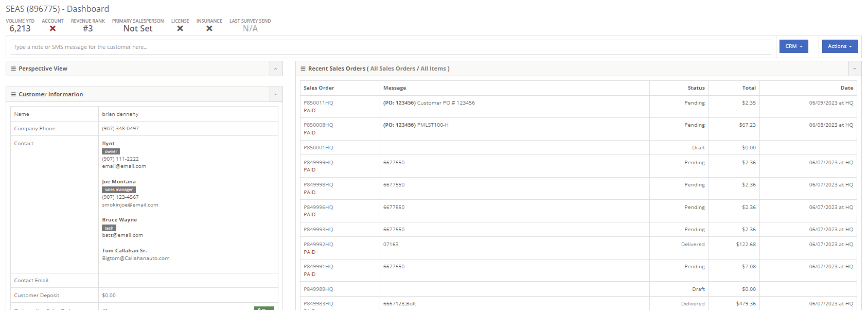Click Draft status for P850001HQ
868x310 pixels.
coord(699,148)
